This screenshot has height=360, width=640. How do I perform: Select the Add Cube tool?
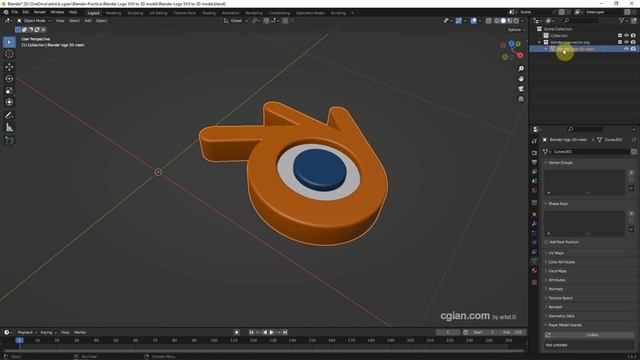[x=9, y=140]
